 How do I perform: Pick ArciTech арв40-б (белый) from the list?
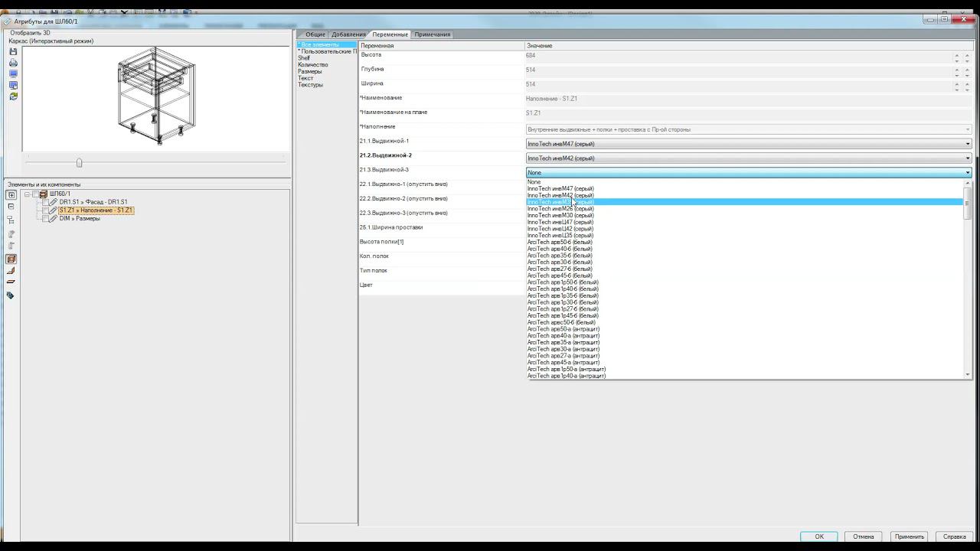(x=744, y=249)
